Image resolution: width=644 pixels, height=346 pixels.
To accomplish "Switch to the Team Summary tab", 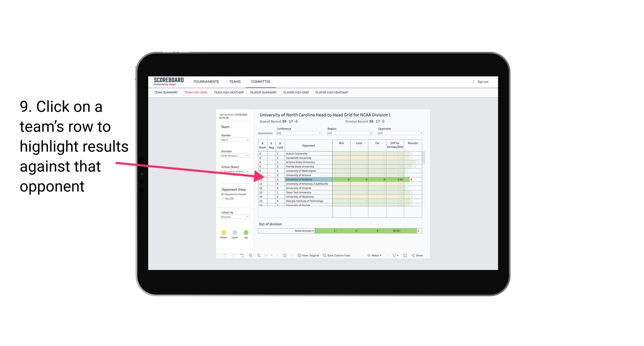I will (166, 92).
